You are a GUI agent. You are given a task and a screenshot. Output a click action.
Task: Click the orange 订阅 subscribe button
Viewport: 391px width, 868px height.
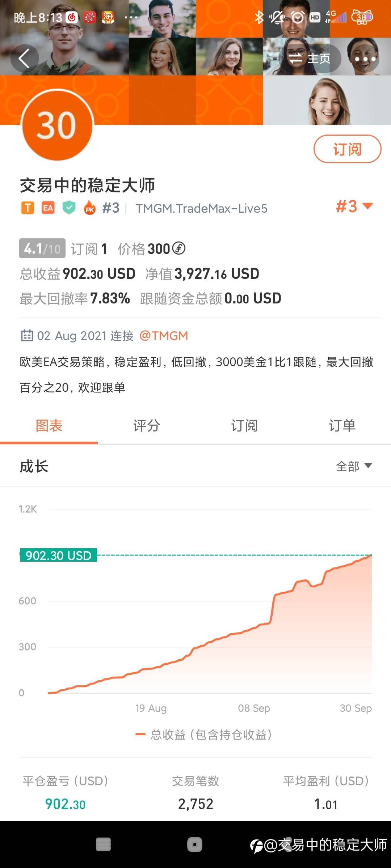pyautogui.click(x=347, y=149)
